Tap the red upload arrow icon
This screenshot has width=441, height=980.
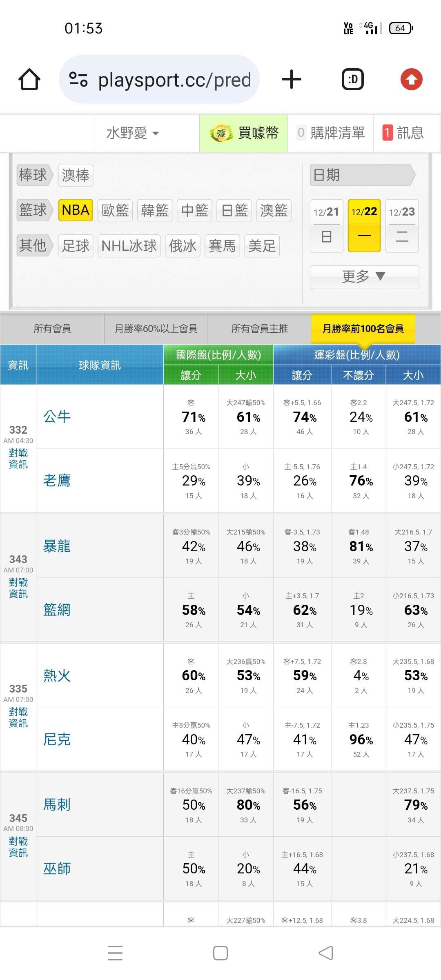411,79
